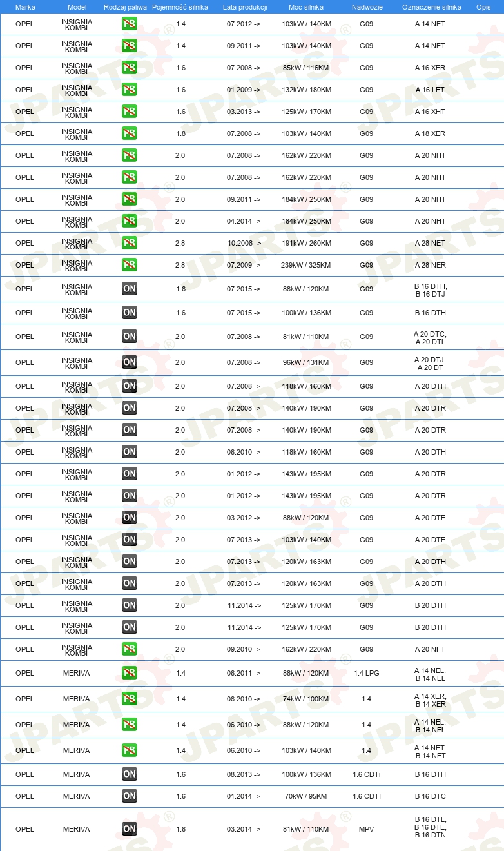The height and width of the screenshot is (851, 504).
Task: Select the petrol icon for A 28 NER engine
Action: pyautogui.click(x=130, y=265)
